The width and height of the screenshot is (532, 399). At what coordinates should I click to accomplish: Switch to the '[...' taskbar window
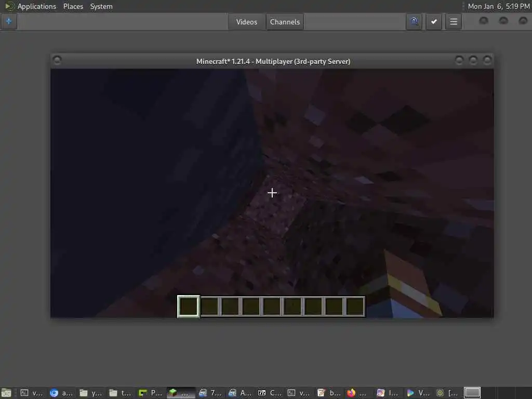447,393
